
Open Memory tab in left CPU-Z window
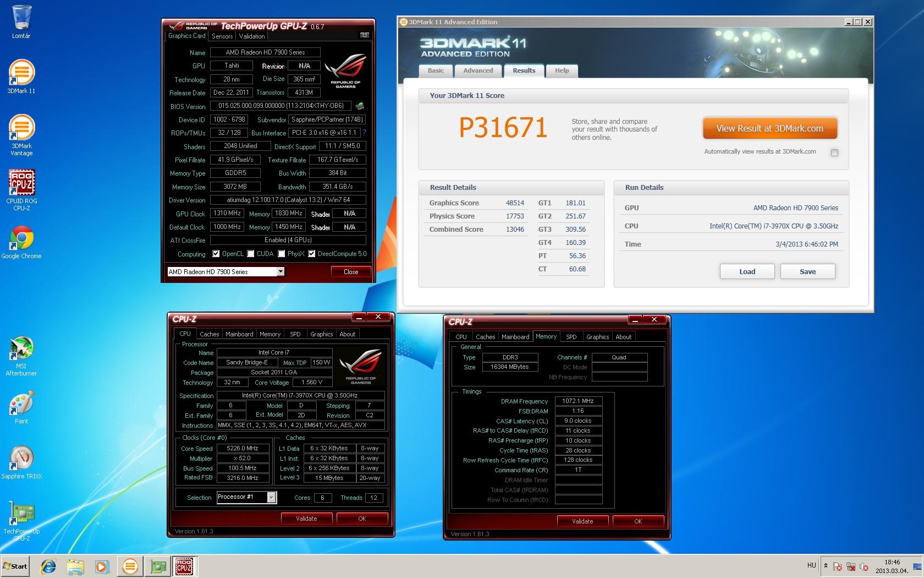tap(270, 334)
